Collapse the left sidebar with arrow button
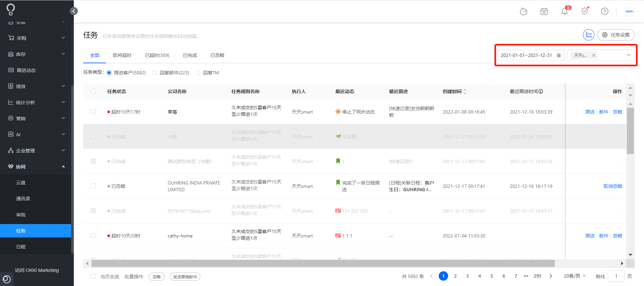 pos(74,11)
